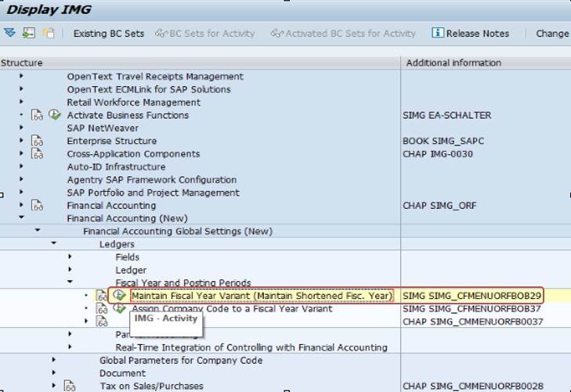Open documentation icon for Financial Accounting
The image size is (571, 392).
(x=37, y=206)
